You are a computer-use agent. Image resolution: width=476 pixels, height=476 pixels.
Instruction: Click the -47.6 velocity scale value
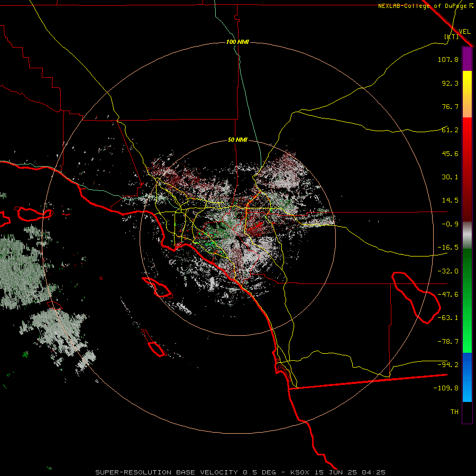click(448, 295)
